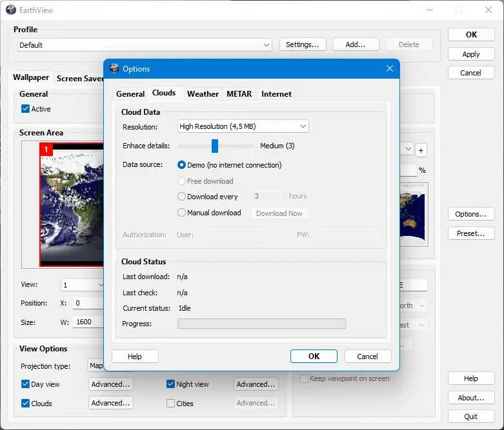This screenshot has width=504, height=430.
Task: Open the Projection type dropdown showing Map
Action: tap(96, 366)
